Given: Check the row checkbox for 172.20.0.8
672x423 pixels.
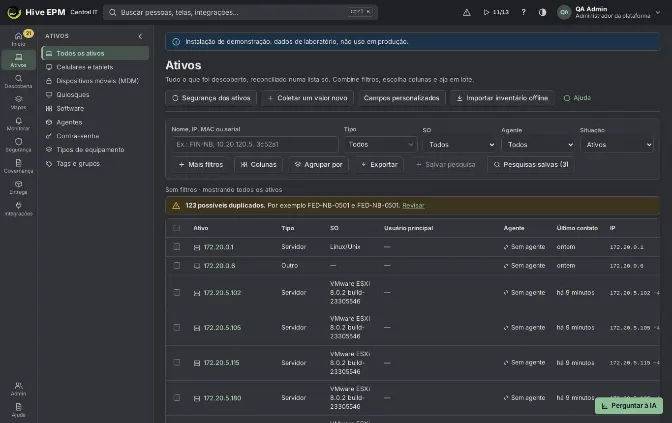Looking at the screenshot, I should [177, 265].
